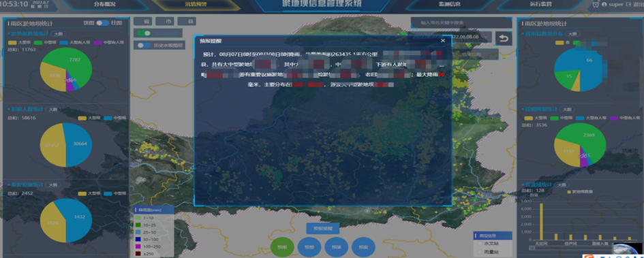The image size is (644, 258).
Task: Open the date range dropdown arrow
Action: tap(486, 37)
